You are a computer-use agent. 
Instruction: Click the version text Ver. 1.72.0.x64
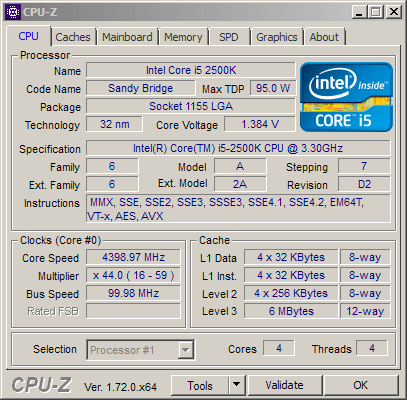point(120,387)
